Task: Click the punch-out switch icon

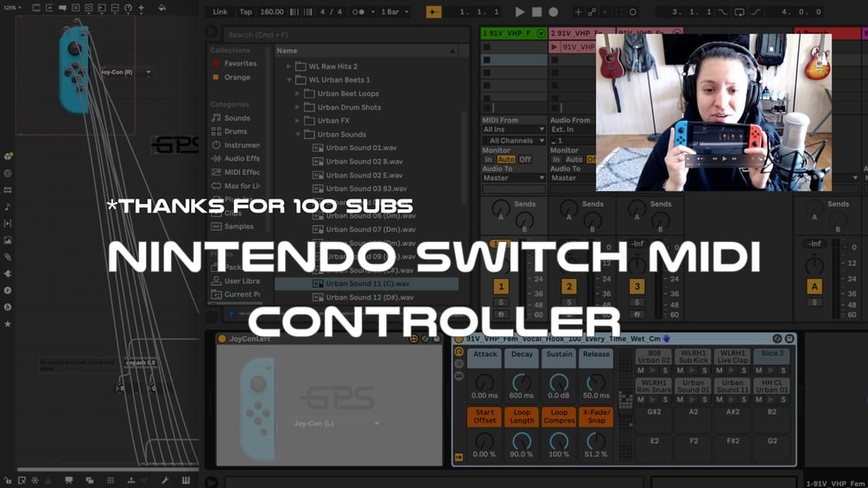Action: 757,11
